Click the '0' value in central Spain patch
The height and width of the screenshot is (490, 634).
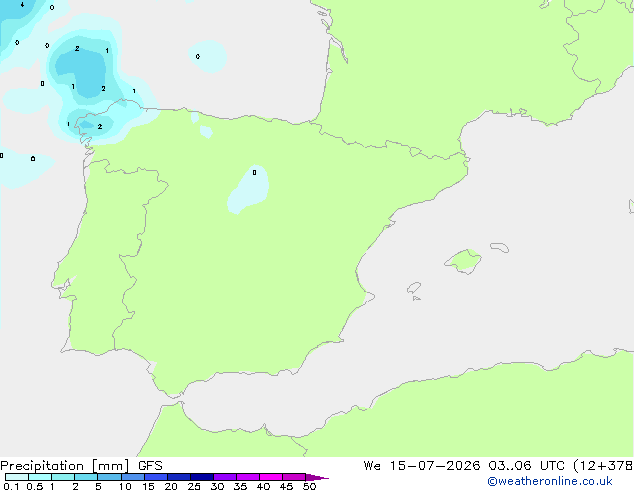254,173
